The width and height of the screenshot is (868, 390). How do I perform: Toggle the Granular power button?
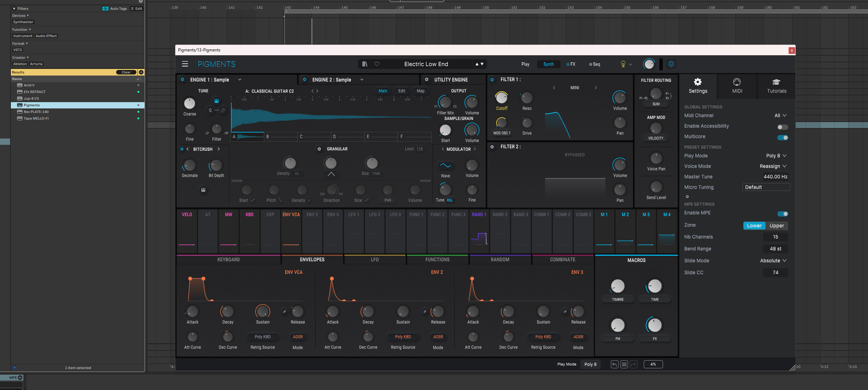pos(319,149)
